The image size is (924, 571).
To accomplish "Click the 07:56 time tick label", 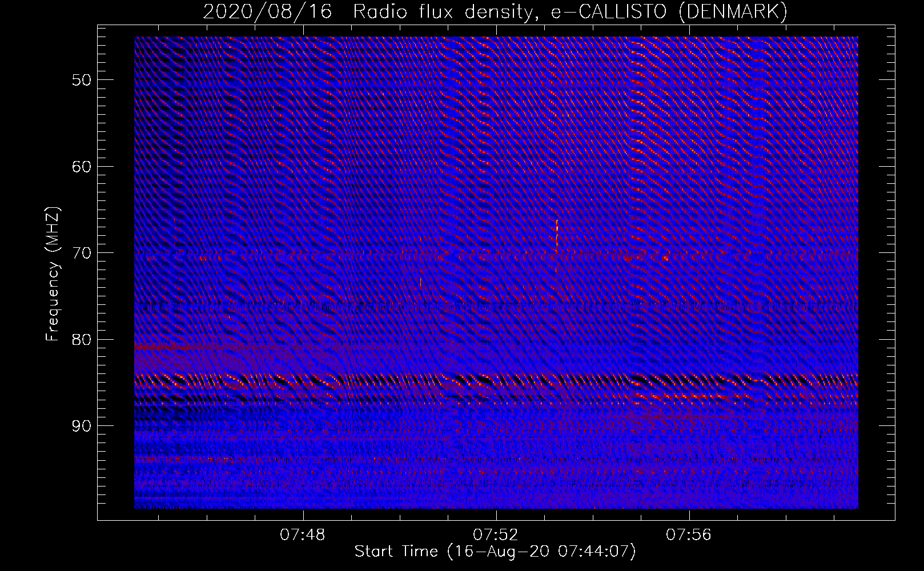I will click(689, 535).
